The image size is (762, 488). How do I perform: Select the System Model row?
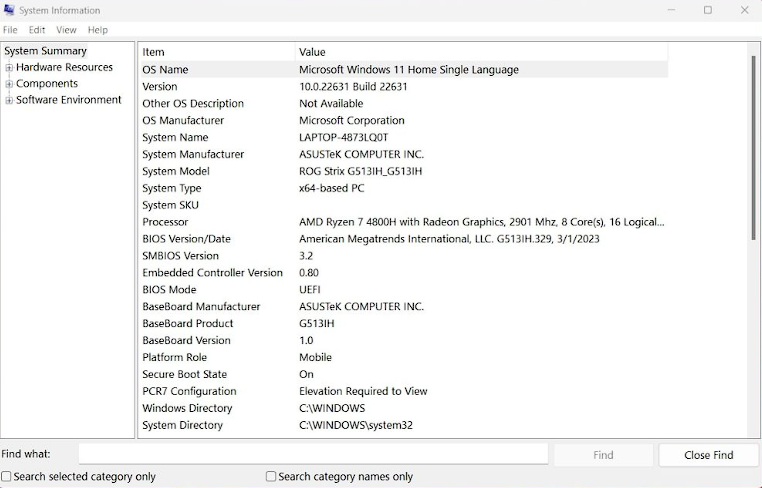click(404, 172)
